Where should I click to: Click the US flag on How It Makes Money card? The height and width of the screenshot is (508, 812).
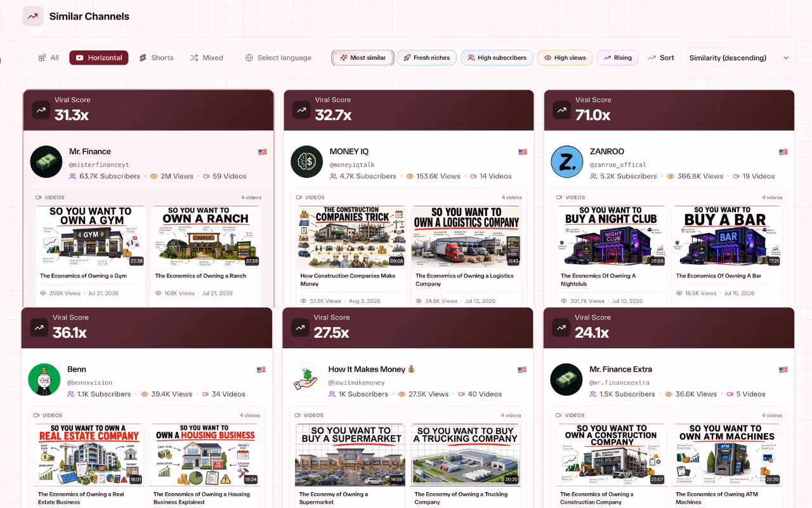[522, 370]
